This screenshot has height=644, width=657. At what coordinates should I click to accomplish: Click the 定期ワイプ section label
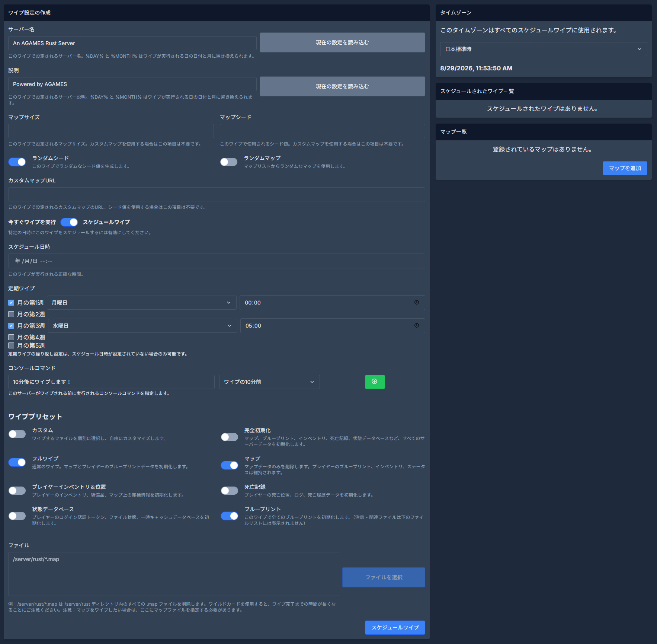coord(22,288)
